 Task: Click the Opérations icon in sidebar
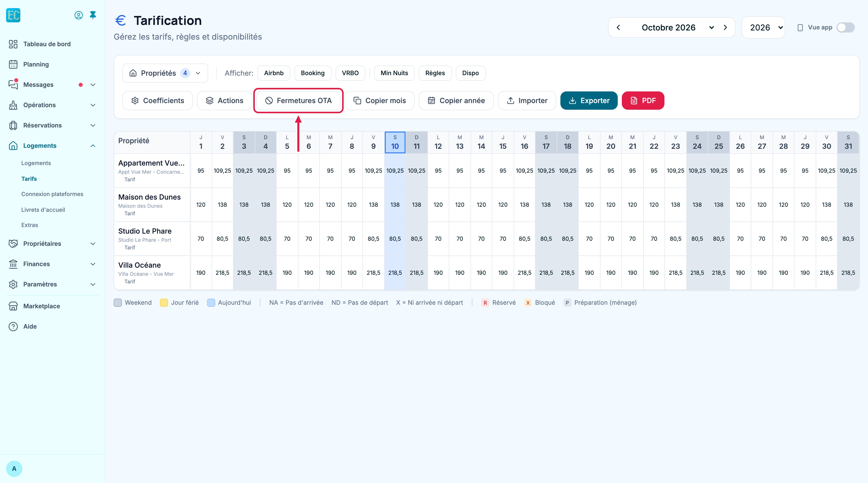click(x=13, y=105)
